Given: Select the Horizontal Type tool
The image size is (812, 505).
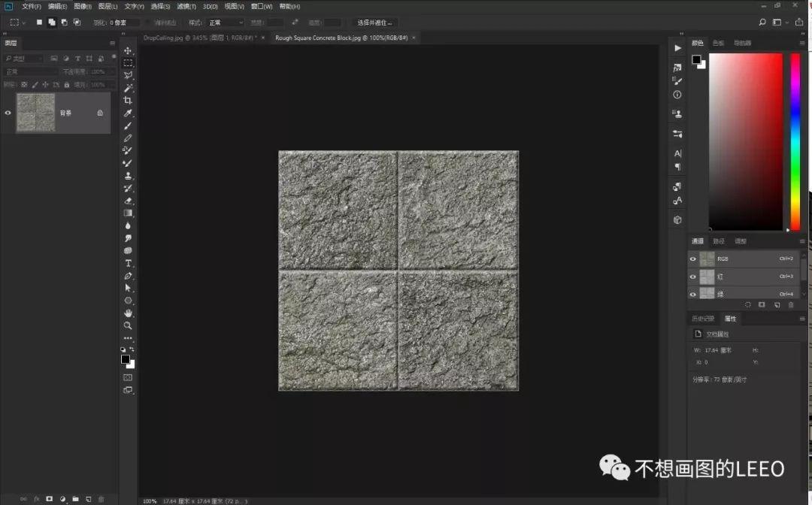Looking at the screenshot, I should click(x=128, y=263).
